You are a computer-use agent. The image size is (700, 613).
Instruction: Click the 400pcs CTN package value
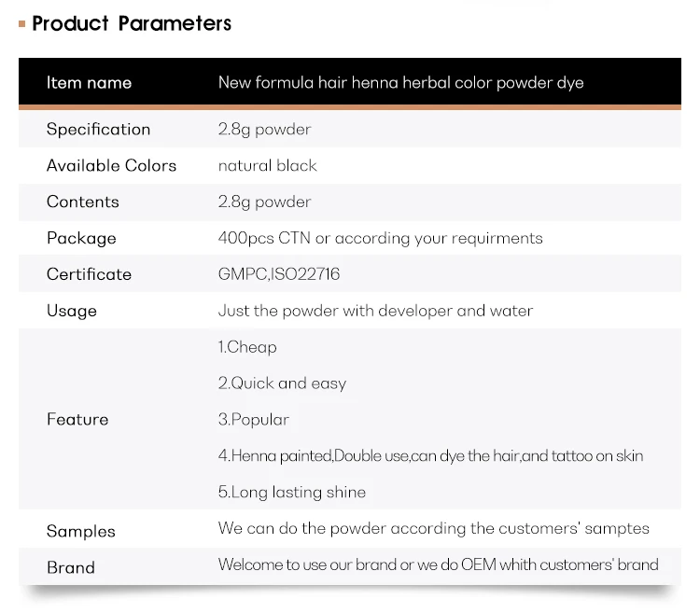pyautogui.click(x=380, y=239)
